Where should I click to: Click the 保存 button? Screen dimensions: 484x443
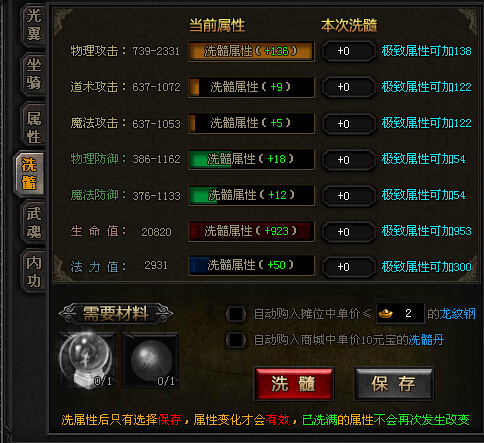click(394, 384)
